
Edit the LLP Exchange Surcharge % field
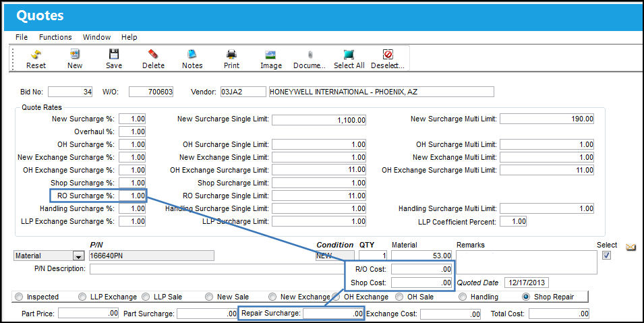(x=132, y=221)
